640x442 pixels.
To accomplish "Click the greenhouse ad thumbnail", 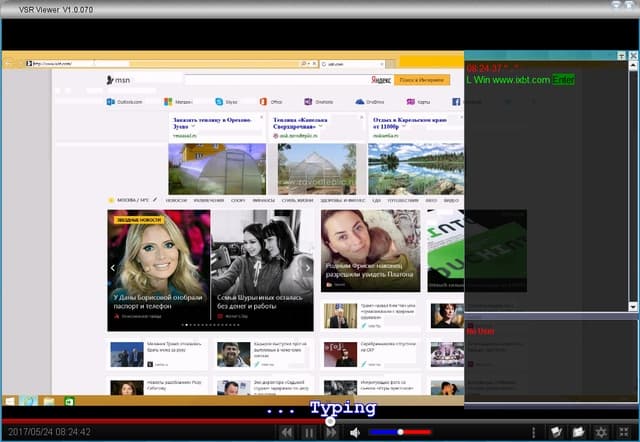I will pyautogui.click(x=217, y=168).
